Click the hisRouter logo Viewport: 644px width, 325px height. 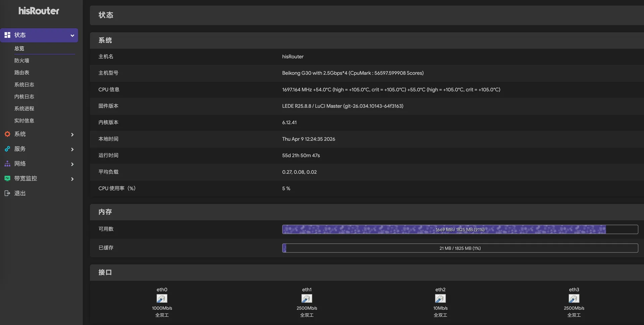[39, 11]
